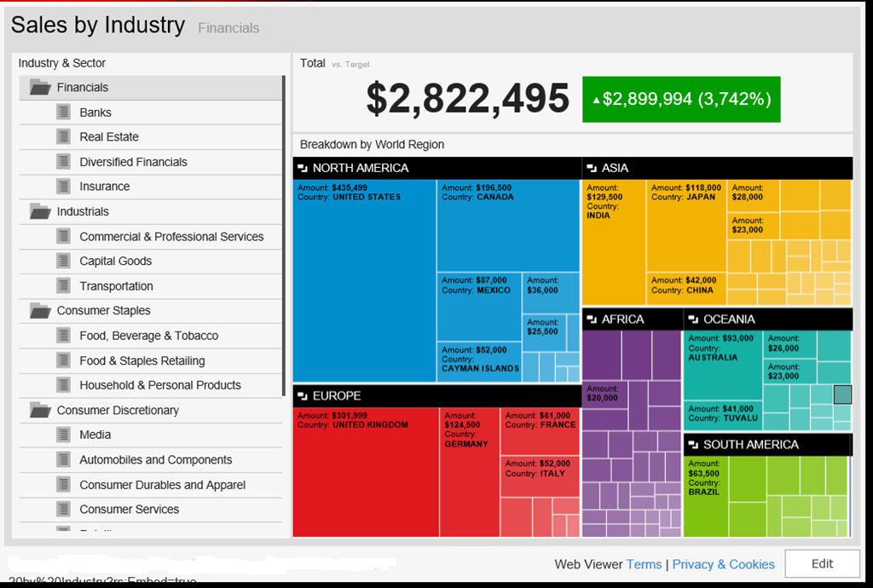Click the Industrials folder icon

pos(40,211)
